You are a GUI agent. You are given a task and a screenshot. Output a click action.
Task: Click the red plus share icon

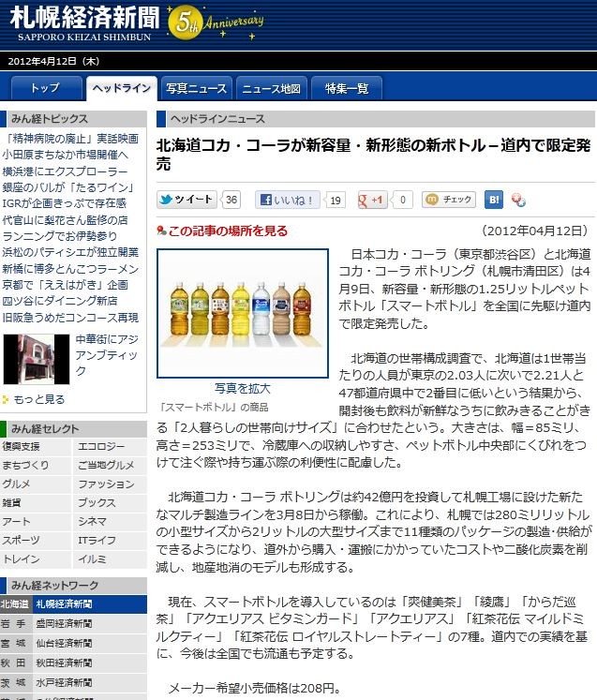coord(518,201)
